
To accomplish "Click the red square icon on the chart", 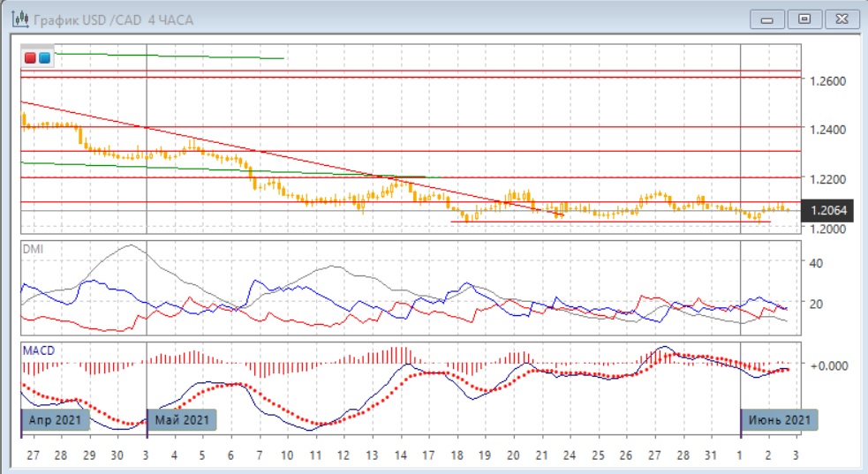I will (31, 58).
